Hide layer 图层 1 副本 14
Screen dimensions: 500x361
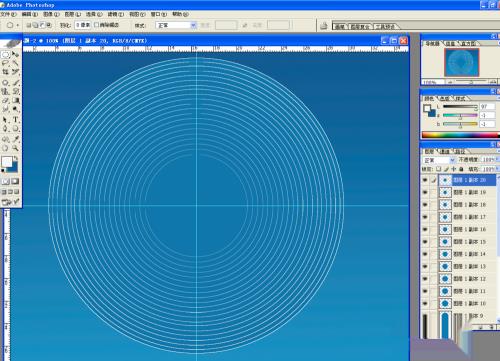[425, 254]
